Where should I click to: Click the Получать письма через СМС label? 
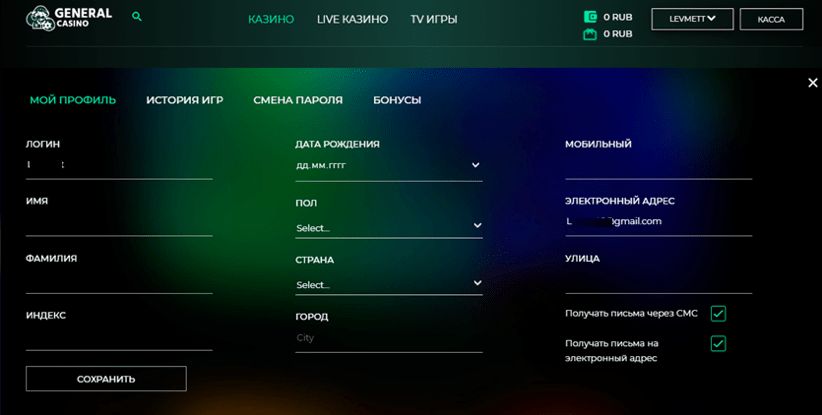coord(631,313)
